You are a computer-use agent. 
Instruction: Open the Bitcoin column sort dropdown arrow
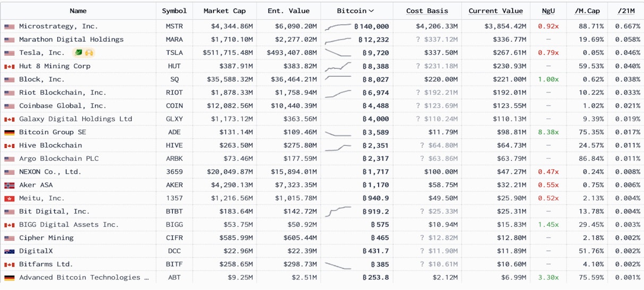point(371,11)
